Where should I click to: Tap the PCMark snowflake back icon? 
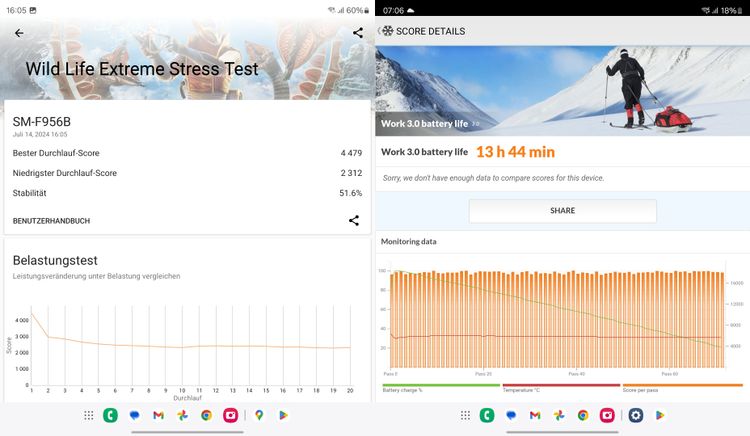tap(386, 31)
